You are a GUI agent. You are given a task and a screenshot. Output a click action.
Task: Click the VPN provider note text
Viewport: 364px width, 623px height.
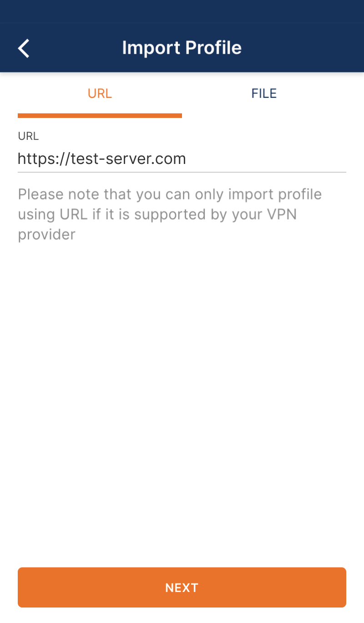[x=170, y=214]
